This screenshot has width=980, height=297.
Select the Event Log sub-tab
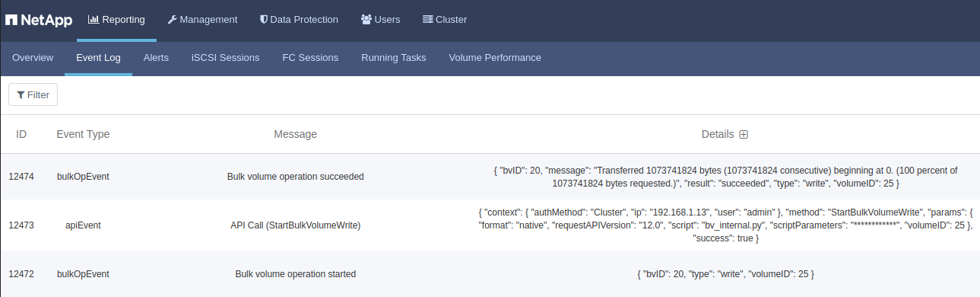coord(98,58)
